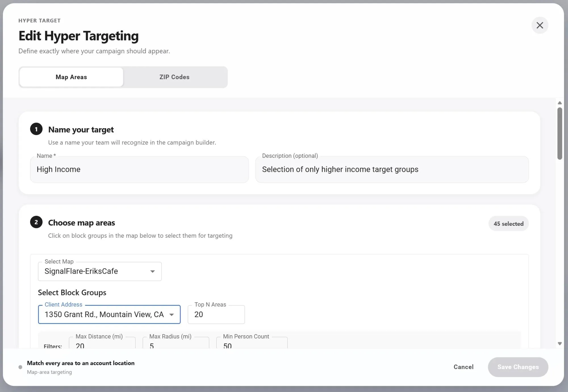Click the Edit Hyper Targeting title
568x392 pixels.
point(79,36)
